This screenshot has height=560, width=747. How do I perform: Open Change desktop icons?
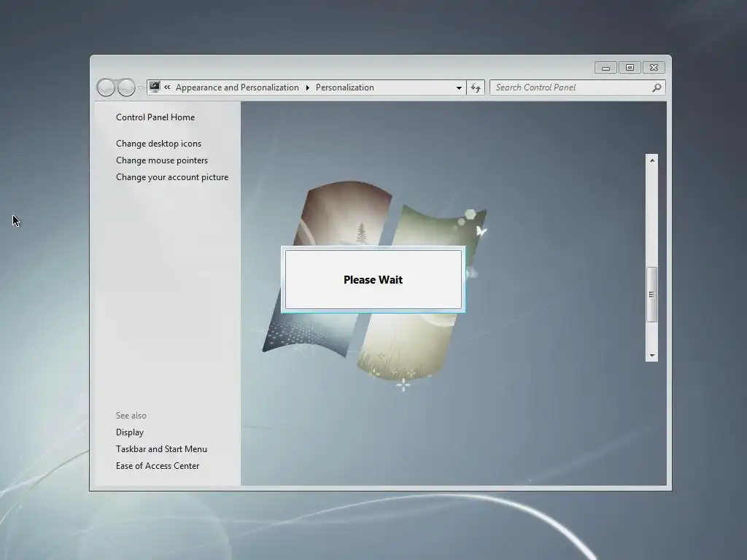click(158, 144)
